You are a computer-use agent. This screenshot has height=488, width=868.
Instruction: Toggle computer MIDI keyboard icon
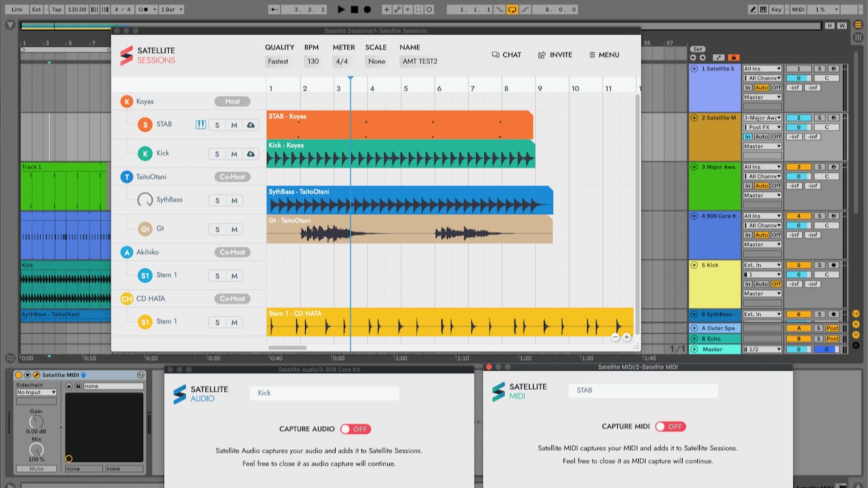pos(764,9)
